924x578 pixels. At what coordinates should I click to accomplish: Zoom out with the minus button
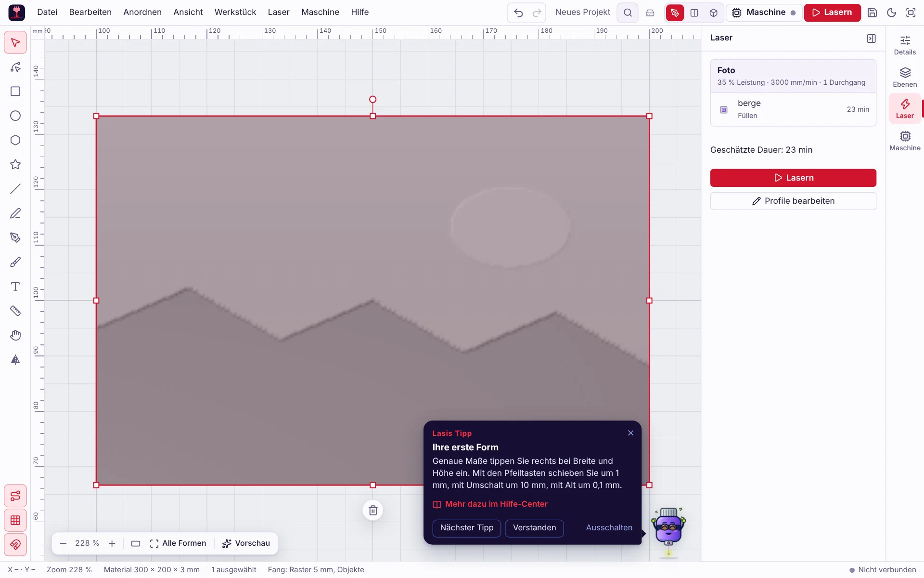63,543
